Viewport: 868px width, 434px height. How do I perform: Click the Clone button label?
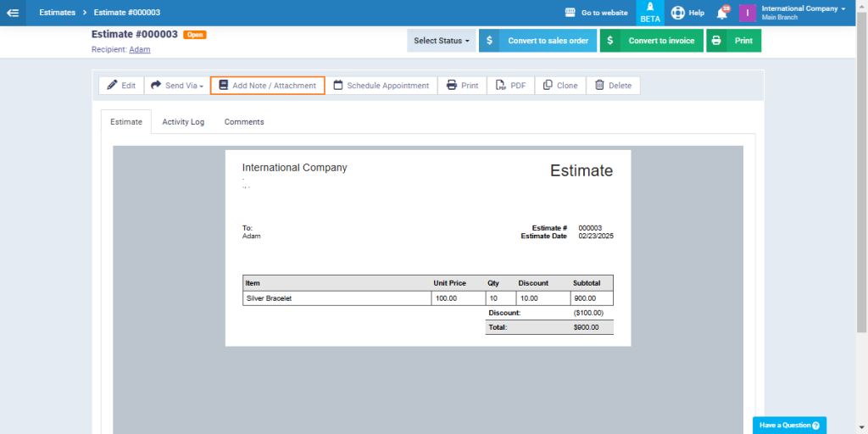[x=567, y=86]
